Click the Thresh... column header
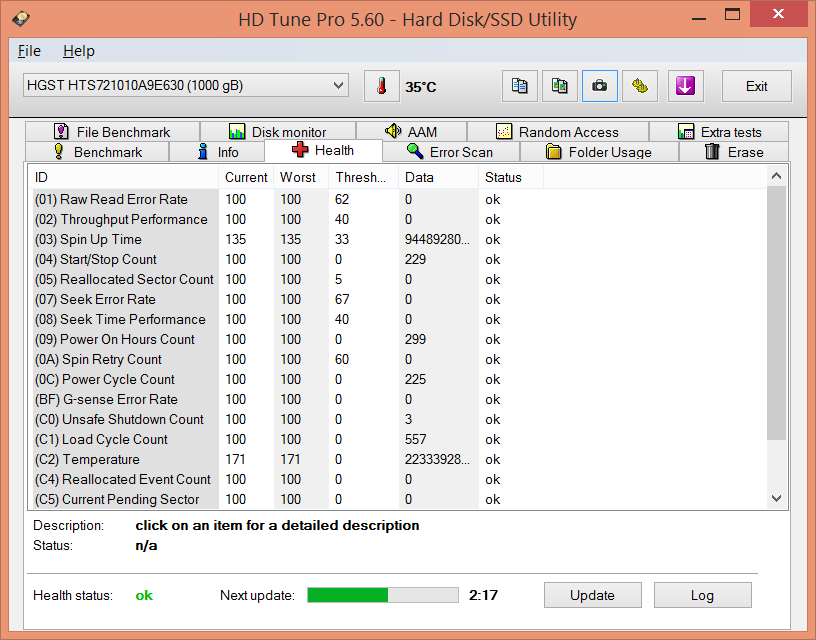Image resolution: width=816 pixels, height=640 pixels. 363,177
